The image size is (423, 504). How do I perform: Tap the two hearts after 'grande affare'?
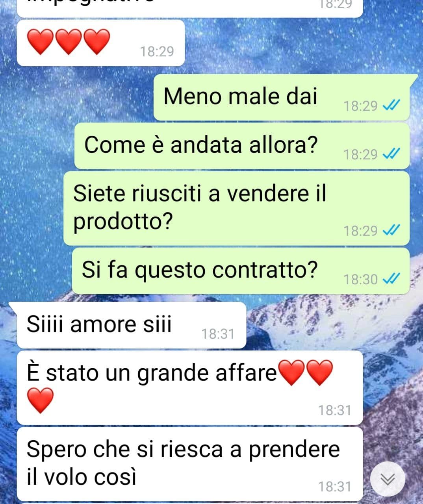pos(306,372)
